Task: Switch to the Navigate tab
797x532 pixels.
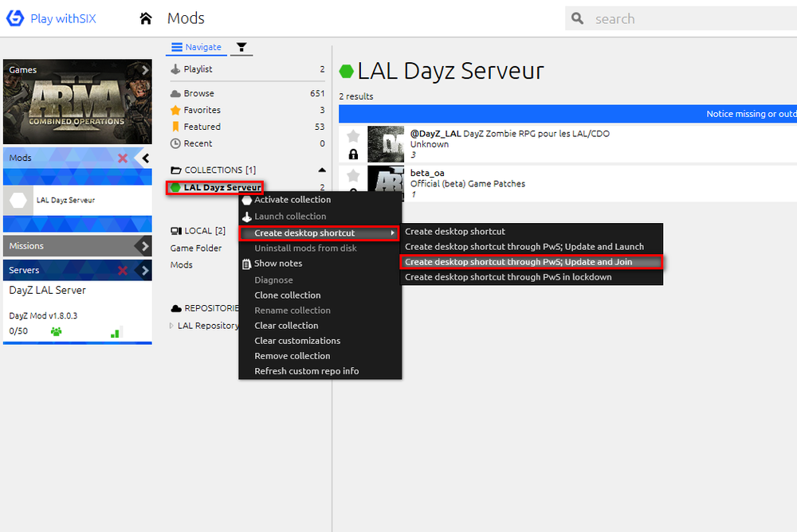Action: pos(196,47)
